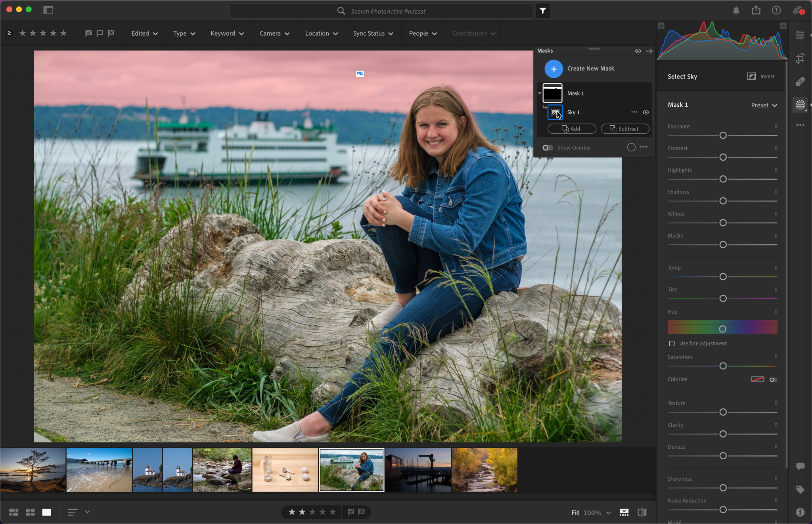Flag the photo as rejected in bottom bar
The height and width of the screenshot is (524, 812).
(362, 512)
